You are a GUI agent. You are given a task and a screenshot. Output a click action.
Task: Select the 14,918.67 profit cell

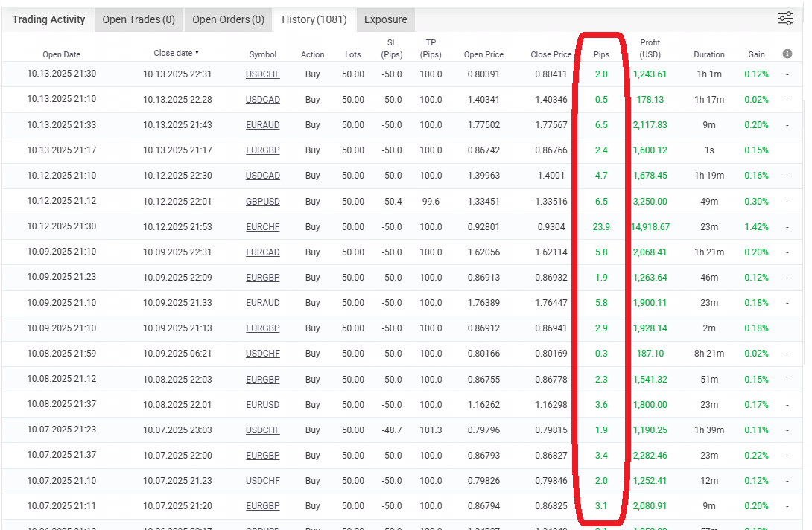pyautogui.click(x=650, y=227)
